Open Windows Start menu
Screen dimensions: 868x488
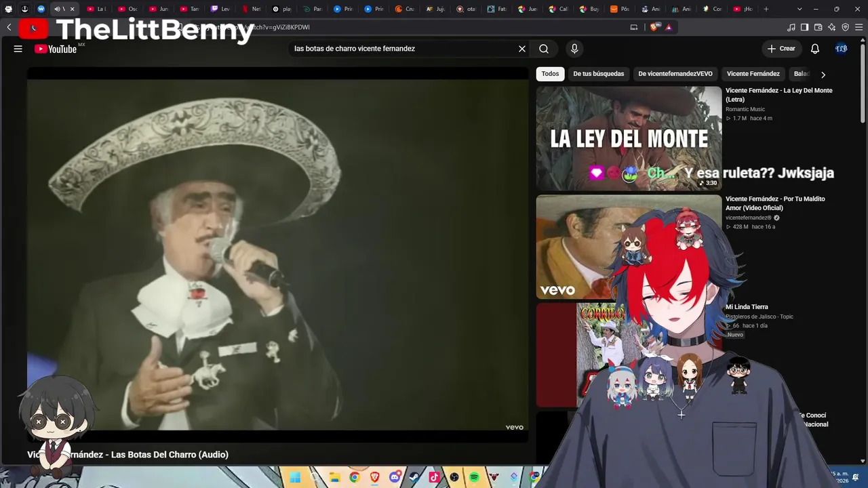tap(295, 478)
